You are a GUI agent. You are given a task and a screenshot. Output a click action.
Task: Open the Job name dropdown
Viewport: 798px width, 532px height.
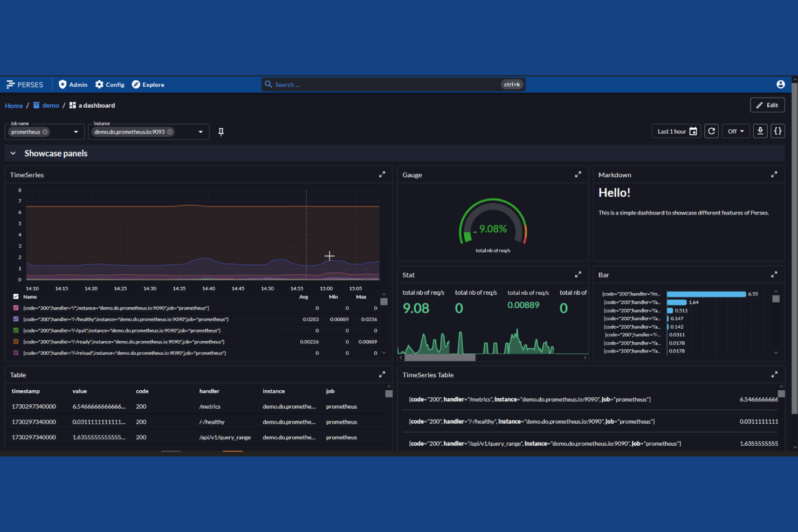[76, 132]
